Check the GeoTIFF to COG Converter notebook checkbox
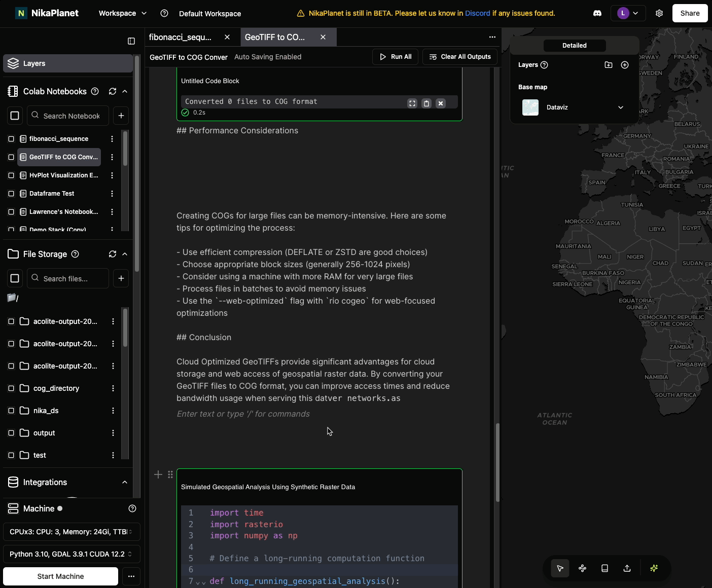 11,157
